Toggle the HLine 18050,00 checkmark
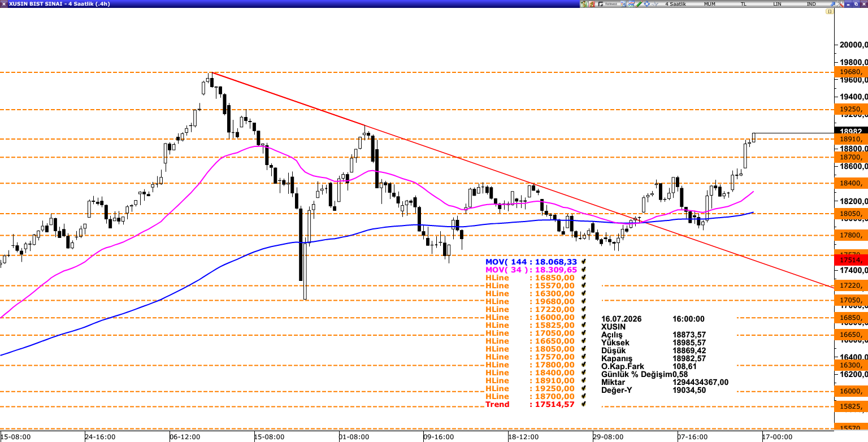 (583, 349)
